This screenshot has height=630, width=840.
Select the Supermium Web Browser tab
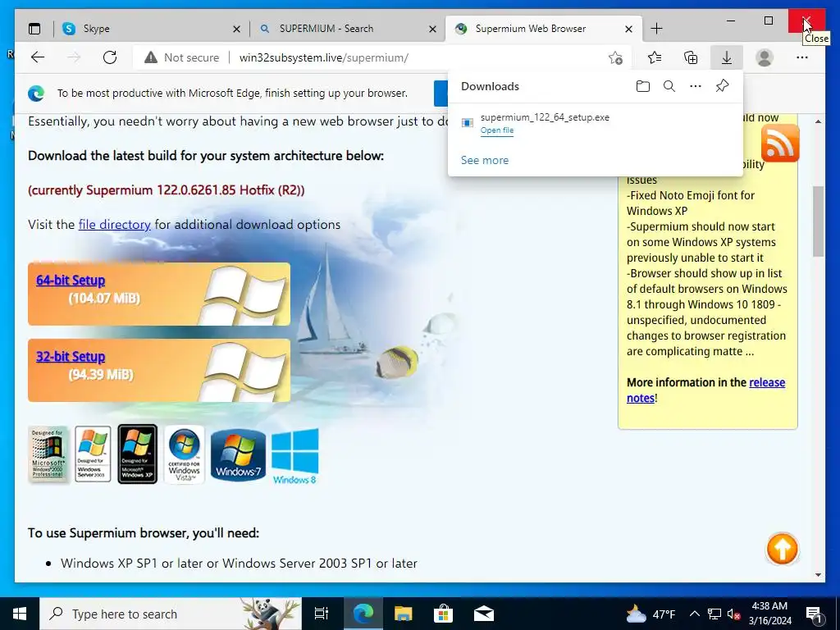tap(543, 29)
